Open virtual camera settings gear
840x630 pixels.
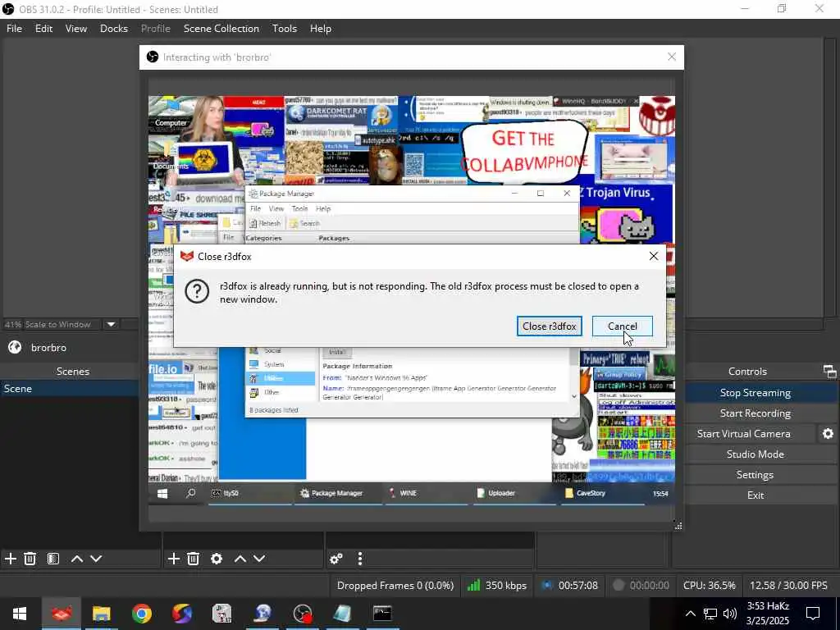(x=828, y=434)
